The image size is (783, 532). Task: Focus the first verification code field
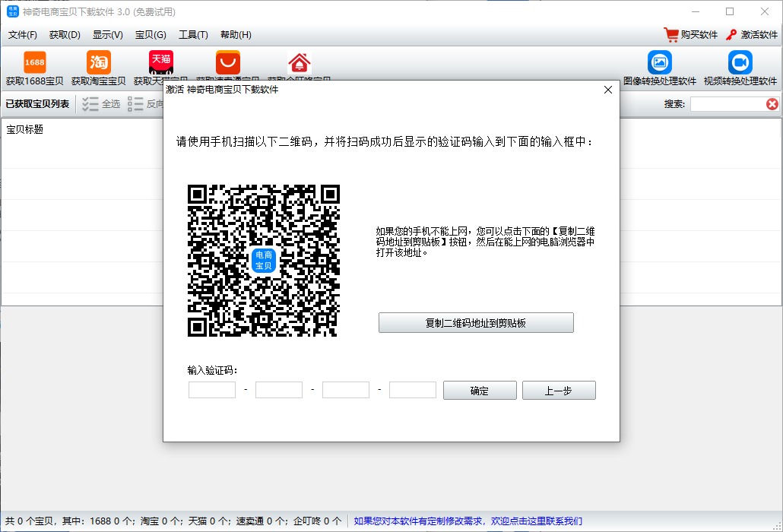(x=212, y=390)
